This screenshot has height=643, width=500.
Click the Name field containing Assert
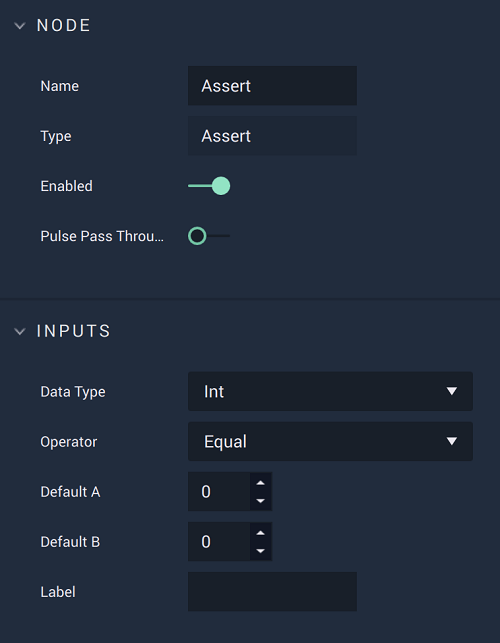[x=272, y=86]
